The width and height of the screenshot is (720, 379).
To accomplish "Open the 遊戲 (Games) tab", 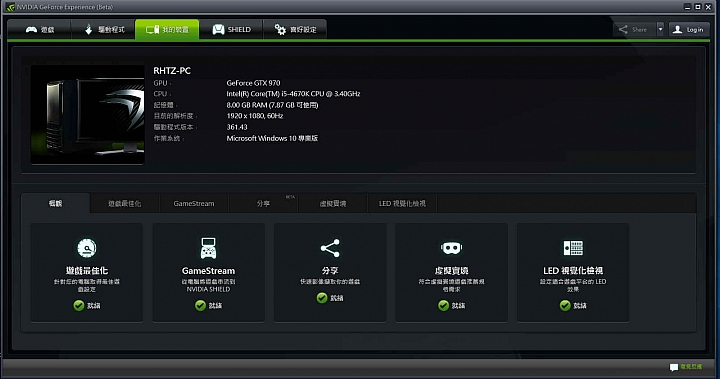I will tap(39, 29).
